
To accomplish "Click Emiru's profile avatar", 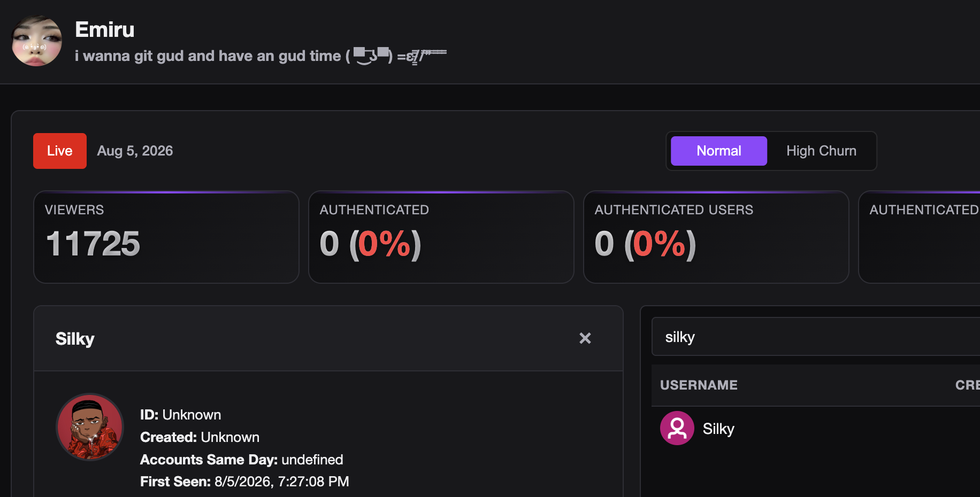I will pos(37,41).
